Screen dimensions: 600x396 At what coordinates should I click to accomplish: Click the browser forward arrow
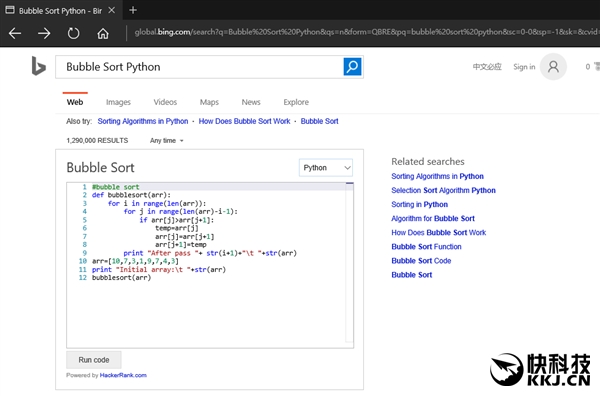[x=44, y=33]
